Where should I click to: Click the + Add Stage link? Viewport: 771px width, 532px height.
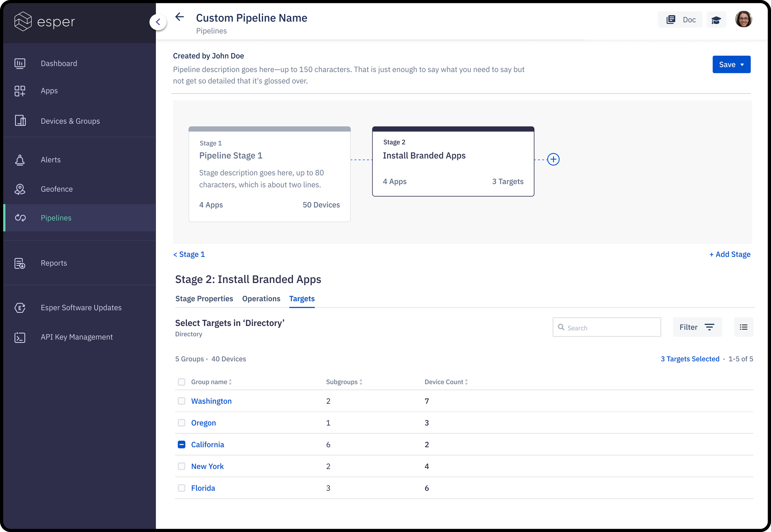click(x=730, y=254)
